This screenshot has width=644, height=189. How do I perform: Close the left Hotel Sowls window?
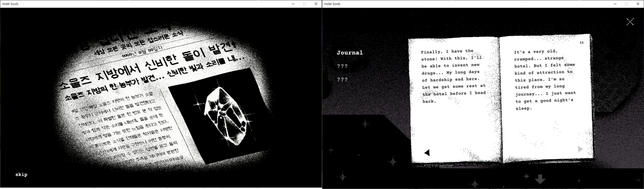tap(316, 4)
